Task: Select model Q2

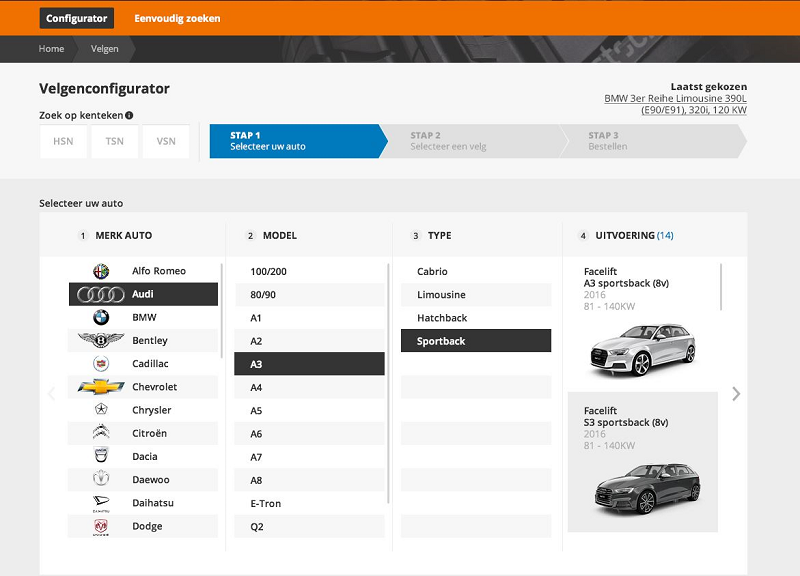Action: [309, 527]
